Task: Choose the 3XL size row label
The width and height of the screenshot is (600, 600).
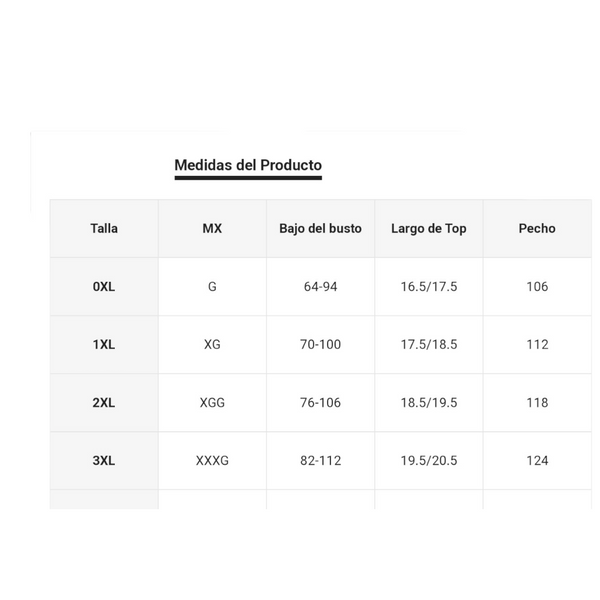Action: (x=104, y=460)
